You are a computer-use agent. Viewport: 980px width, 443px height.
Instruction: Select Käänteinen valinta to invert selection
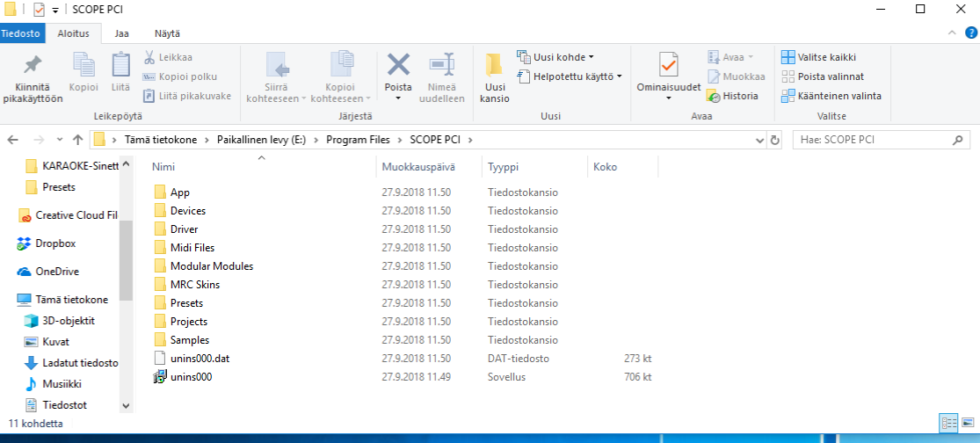click(831, 96)
